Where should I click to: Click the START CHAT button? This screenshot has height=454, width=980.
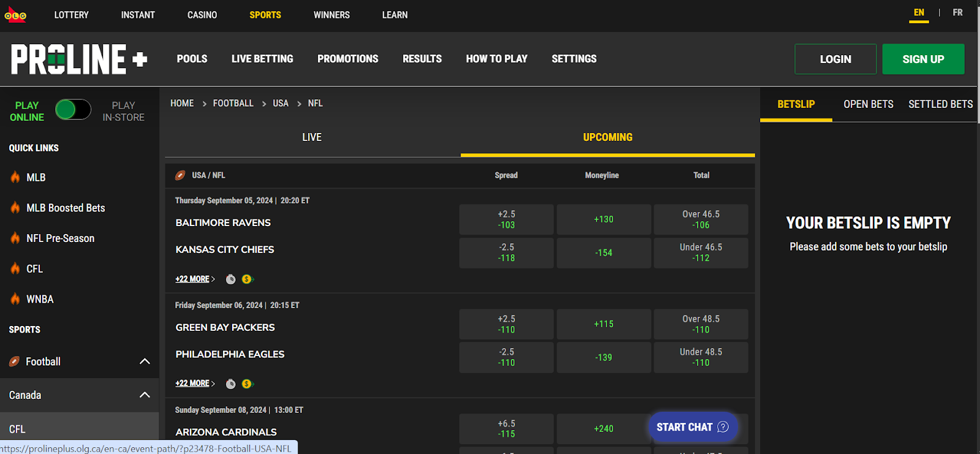693,427
